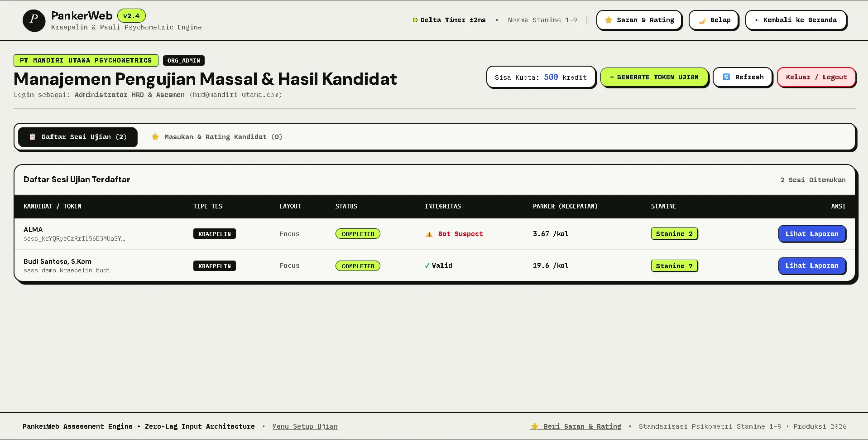Click token sess_demo_kraepelin_budi

tap(67, 270)
